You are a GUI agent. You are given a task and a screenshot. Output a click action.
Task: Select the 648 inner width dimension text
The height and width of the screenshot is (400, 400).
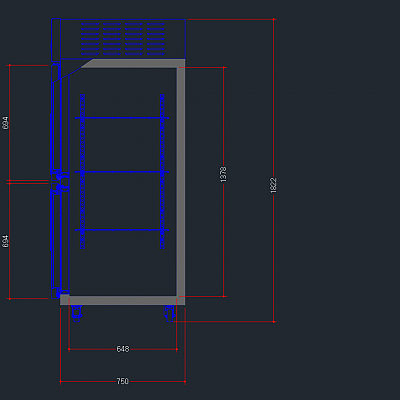122,349
